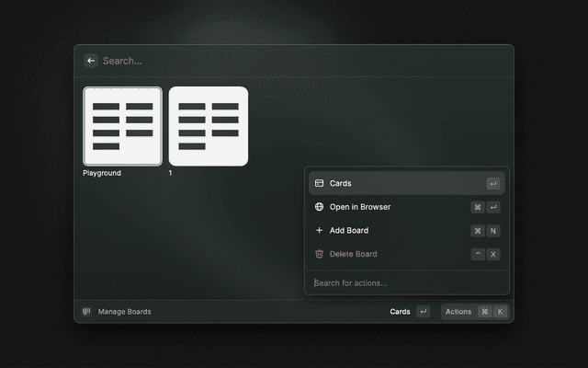Click the Playground label under the board
Image resolution: width=588 pixels, height=368 pixels.
(x=102, y=173)
